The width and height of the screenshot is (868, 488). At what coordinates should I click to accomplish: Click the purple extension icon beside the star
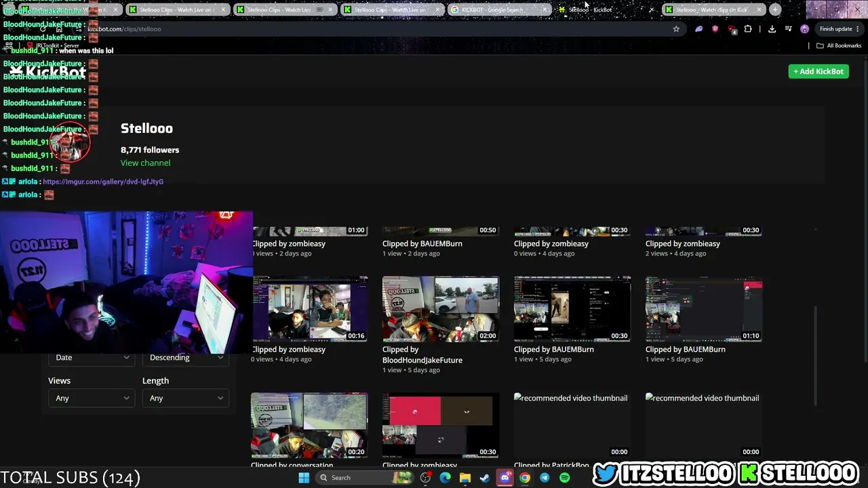[698, 29]
